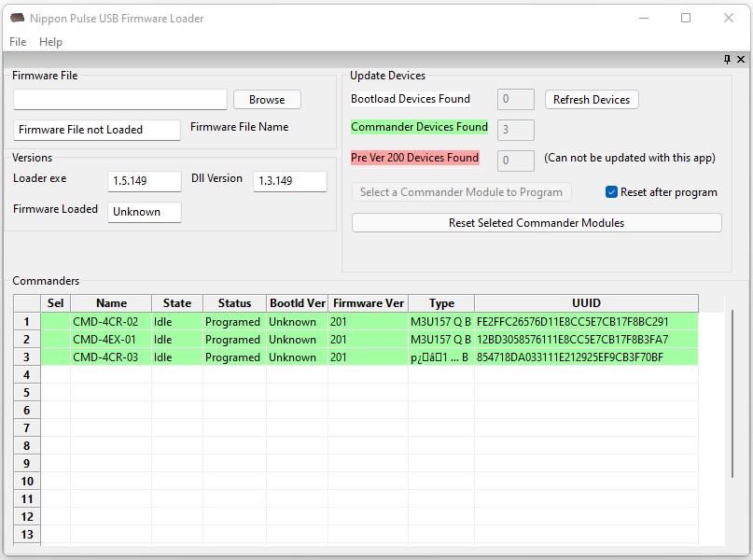Click row header number 2
The image size is (753, 560).
click(27, 339)
